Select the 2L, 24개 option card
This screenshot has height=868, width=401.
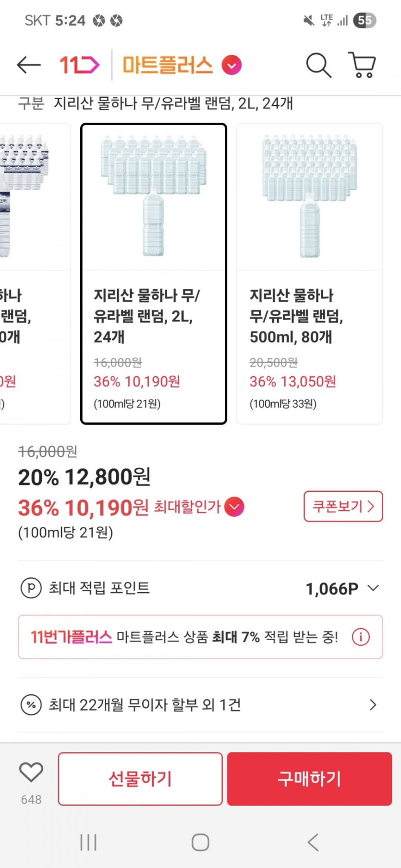(x=154, y=273)
